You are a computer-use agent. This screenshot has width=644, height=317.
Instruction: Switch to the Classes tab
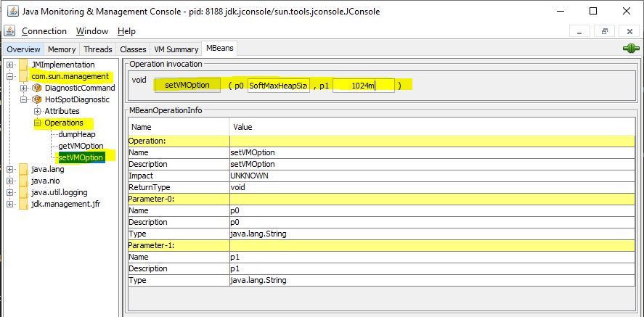click(x=133, y=49)
